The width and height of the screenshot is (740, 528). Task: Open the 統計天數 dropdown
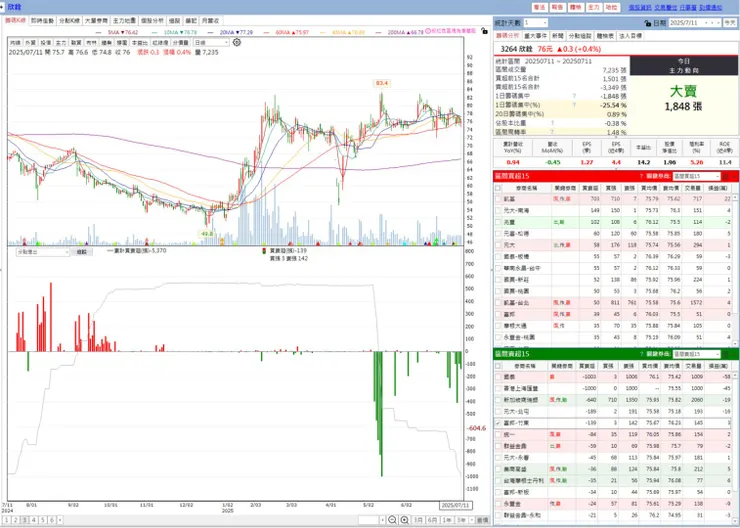click(x=535, y=23)
